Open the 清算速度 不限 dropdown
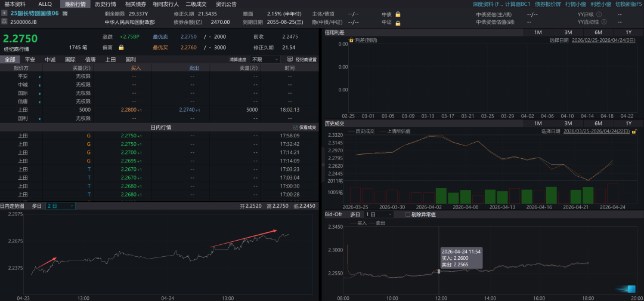The image size is (644, 301). pos(265,60)
